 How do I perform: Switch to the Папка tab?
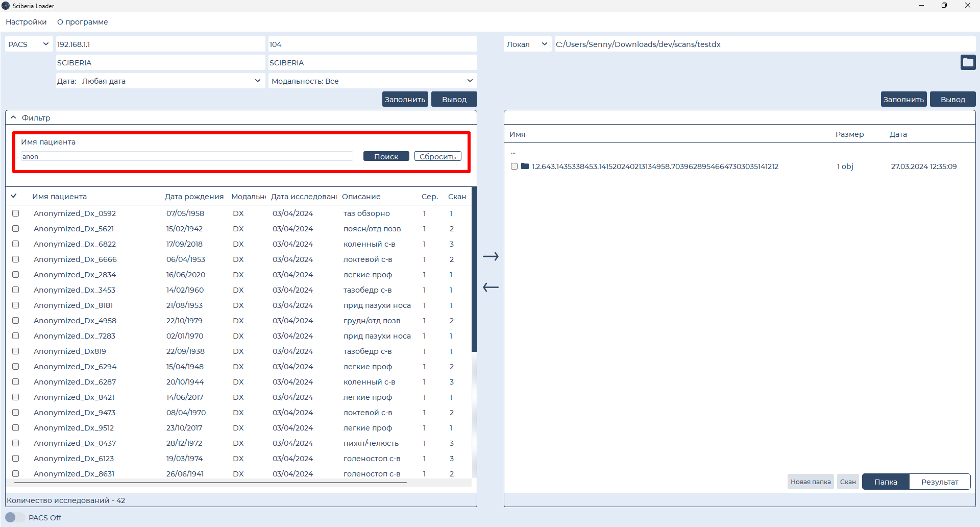886,482
